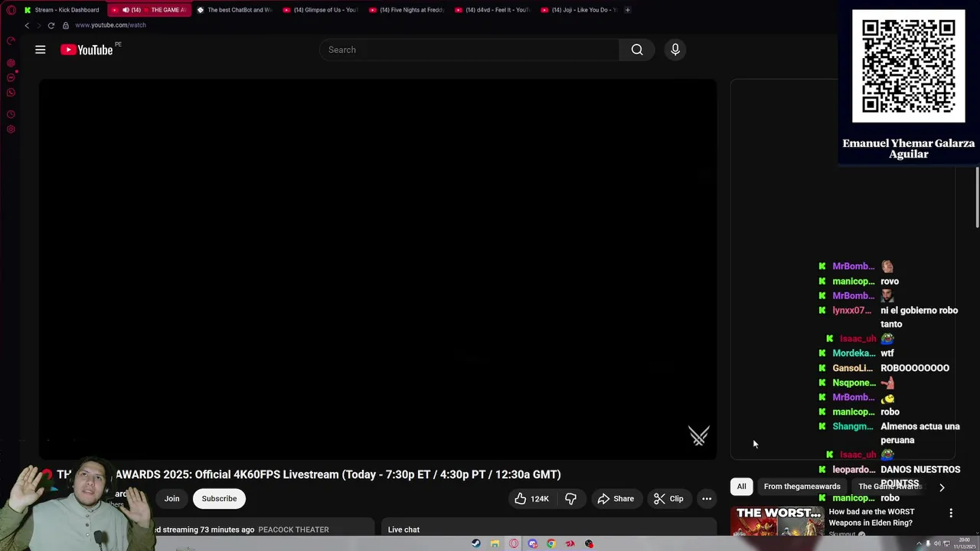Open Google Chrome from the taskbar

click(551, 544)
